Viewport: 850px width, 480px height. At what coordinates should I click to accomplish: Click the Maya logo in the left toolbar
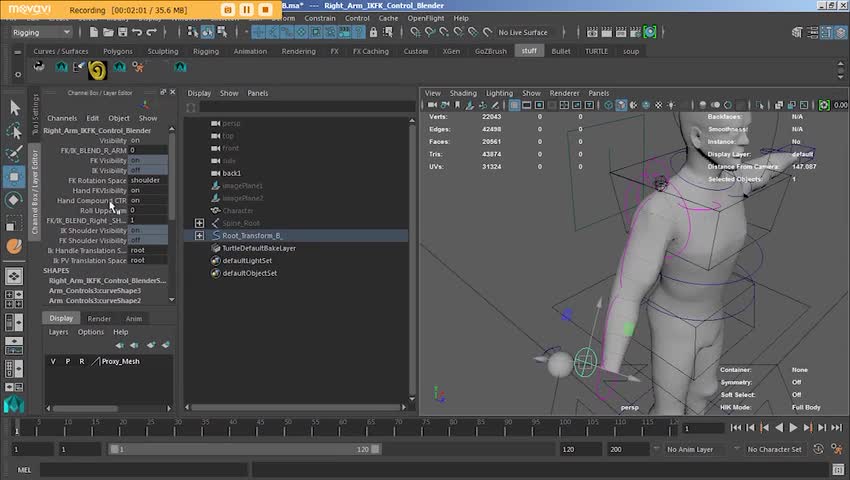(14, 404)
